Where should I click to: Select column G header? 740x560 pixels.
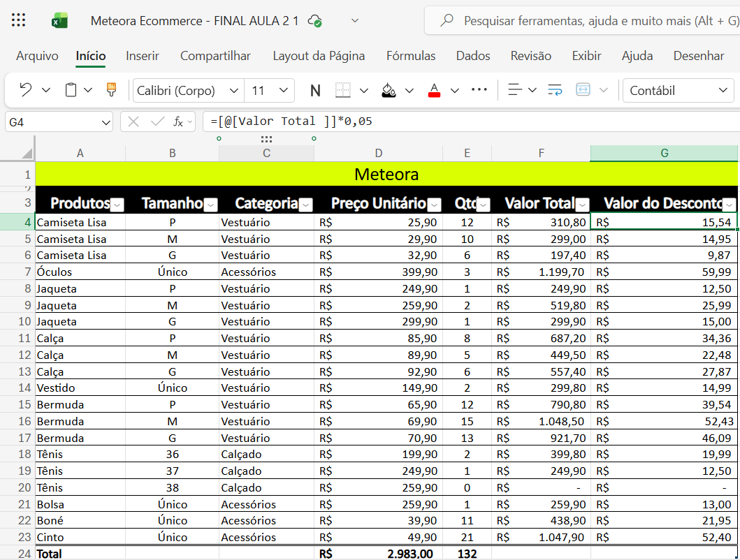[x=664, y=153]
